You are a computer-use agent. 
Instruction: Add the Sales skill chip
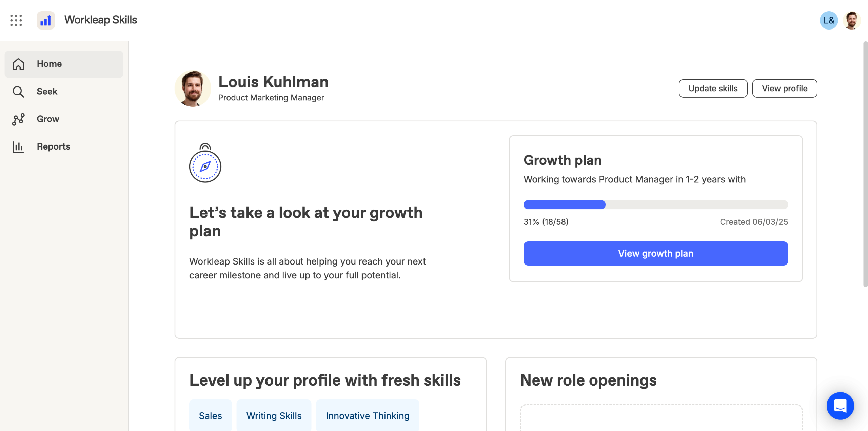[x=210, y=415]
